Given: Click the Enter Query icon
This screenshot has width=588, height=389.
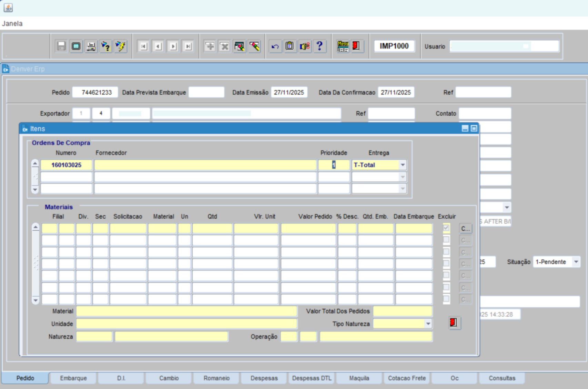Looking at the screenshot, I should pos(106,46).
